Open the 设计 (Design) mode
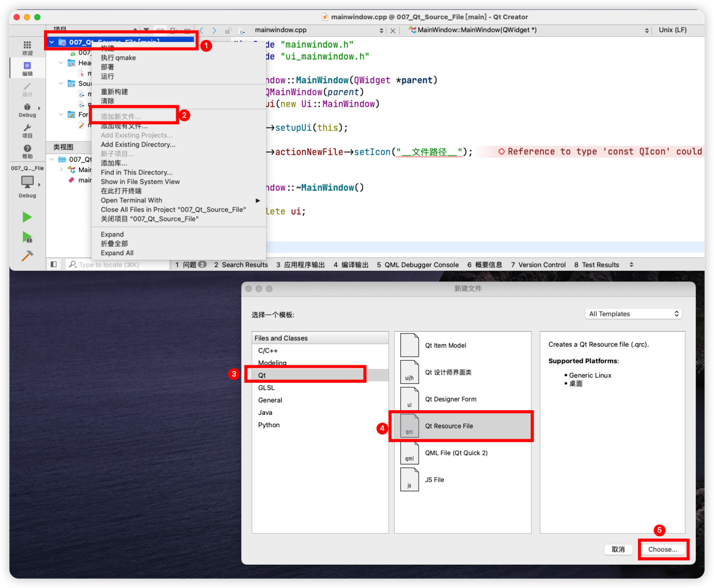The image size is (714, 588). tap(27, 89)
